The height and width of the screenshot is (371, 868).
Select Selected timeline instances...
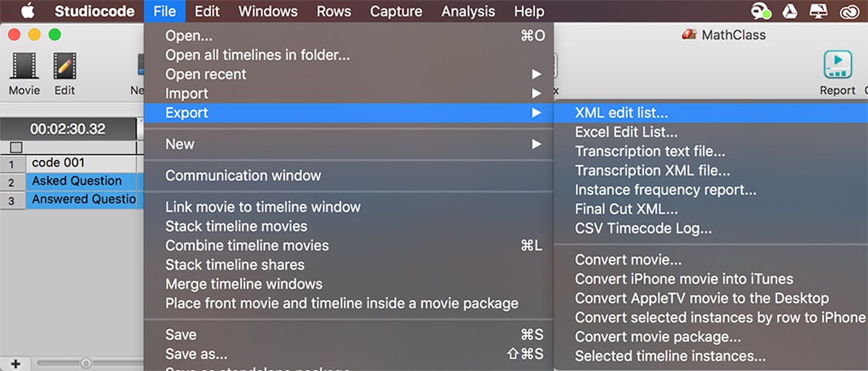tap(710, 356)
